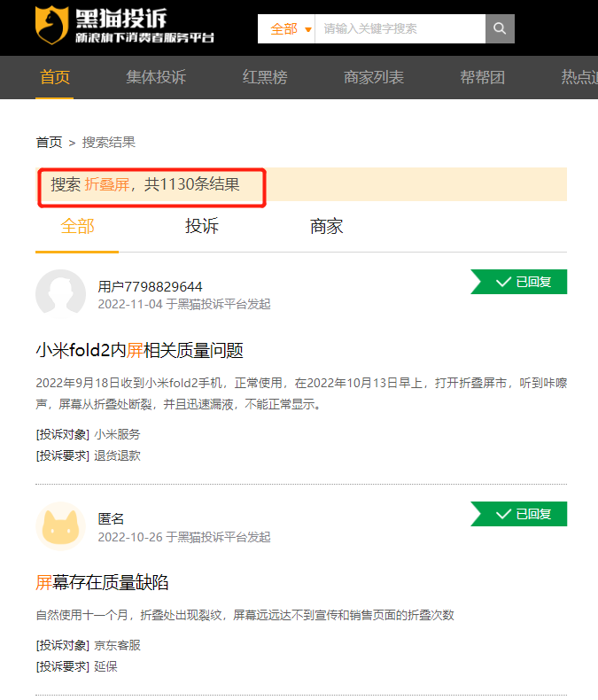Open 帮帮团 in navigation bar
The image size is (598, 700).
482,77
